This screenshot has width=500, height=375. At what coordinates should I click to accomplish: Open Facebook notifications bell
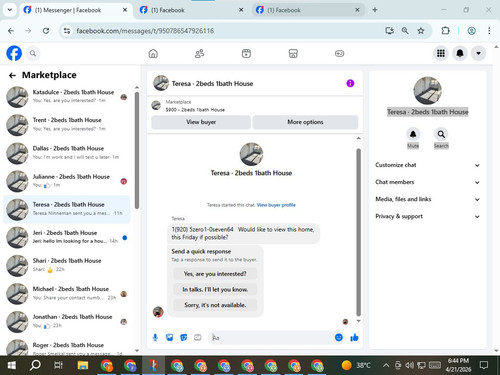(460, 53)
